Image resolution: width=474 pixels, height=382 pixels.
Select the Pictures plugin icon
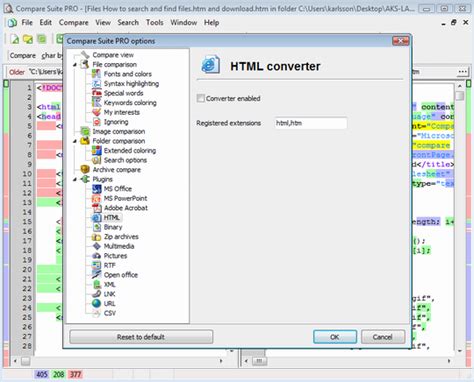pos(96,256)
